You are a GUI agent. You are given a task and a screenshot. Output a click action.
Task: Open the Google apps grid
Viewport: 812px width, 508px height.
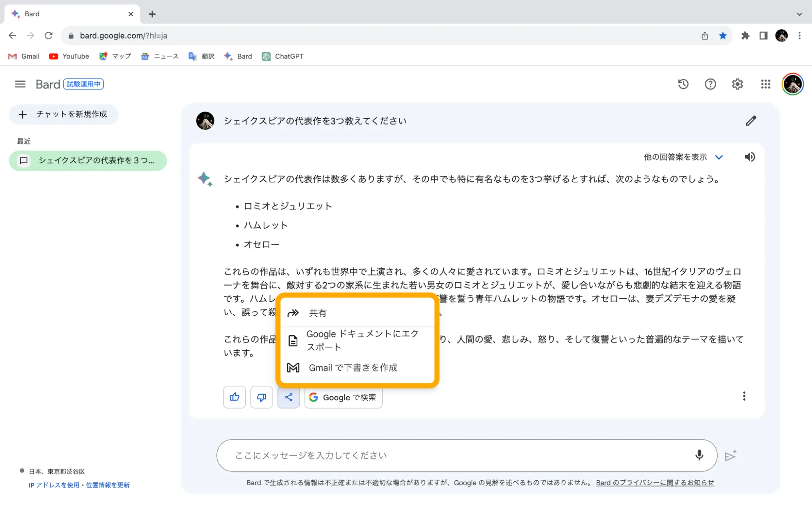[765, 84]
